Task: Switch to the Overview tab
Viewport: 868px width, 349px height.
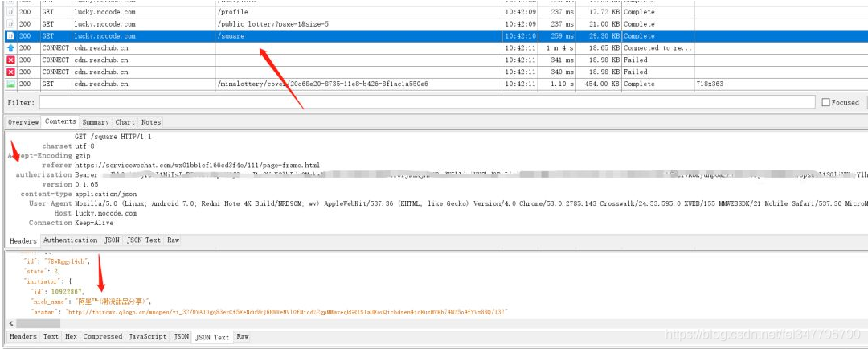Action: (x=23, y=122)
